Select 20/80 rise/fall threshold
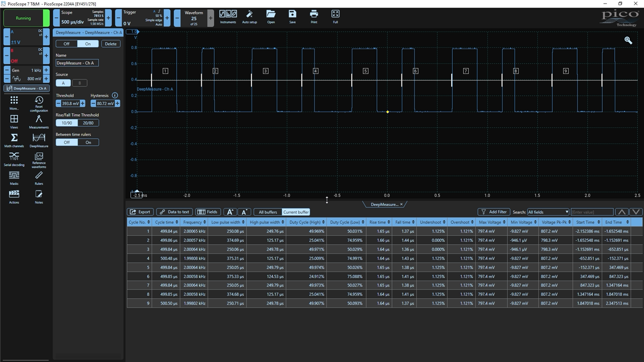This screenshot has height=362, width=644. coord(88,123)
